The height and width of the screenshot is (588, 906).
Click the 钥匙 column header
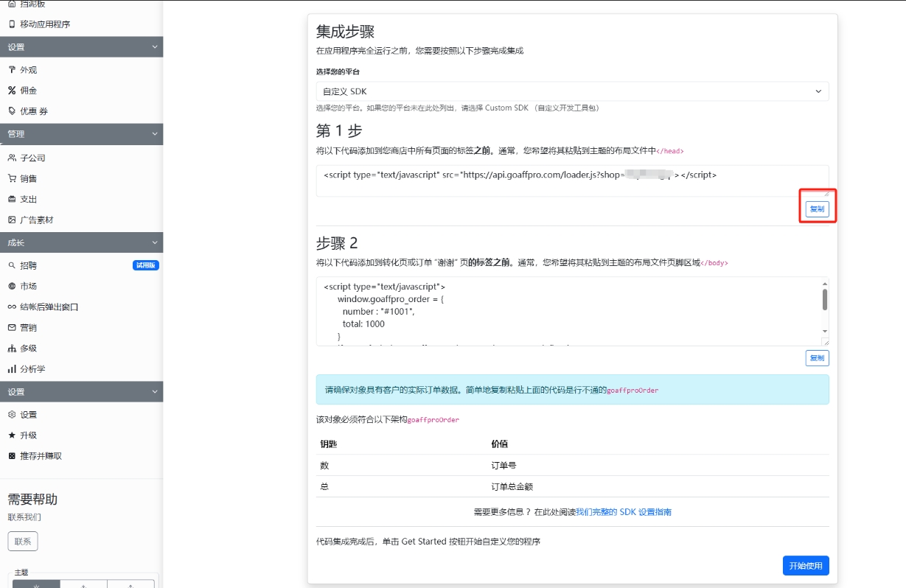click(x=329, y=444)
